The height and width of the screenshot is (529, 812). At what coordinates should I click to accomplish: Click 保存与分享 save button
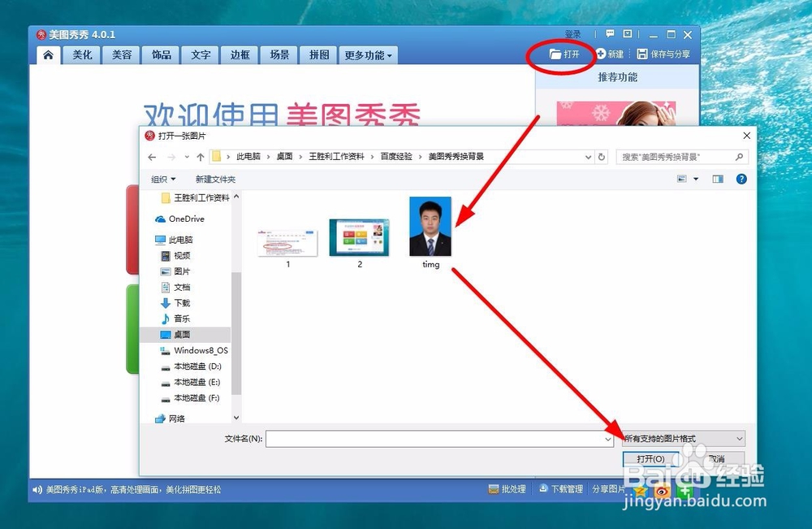[x=663, y=54]
